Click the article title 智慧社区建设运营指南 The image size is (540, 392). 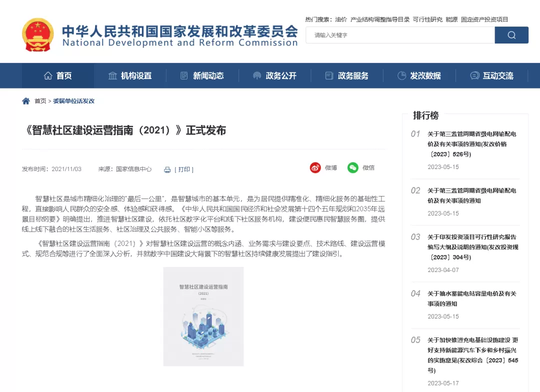coord(125,130)
